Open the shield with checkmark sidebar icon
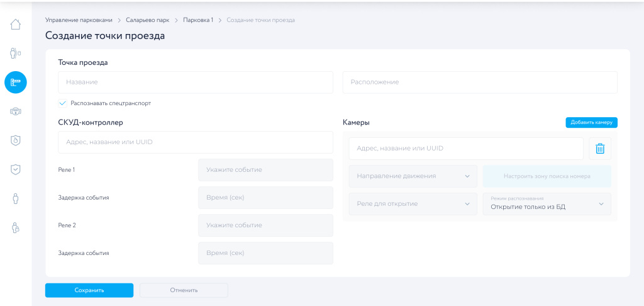Image resolution: width=644 pixels, height=306 pixels. (x=16, y=169)
